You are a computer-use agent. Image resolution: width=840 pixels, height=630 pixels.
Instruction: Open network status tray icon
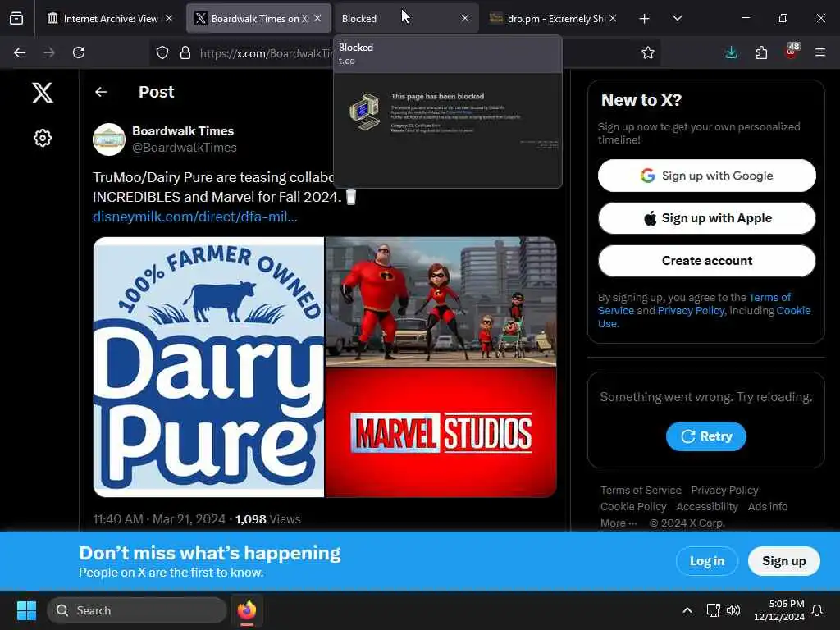coord(713,610)
